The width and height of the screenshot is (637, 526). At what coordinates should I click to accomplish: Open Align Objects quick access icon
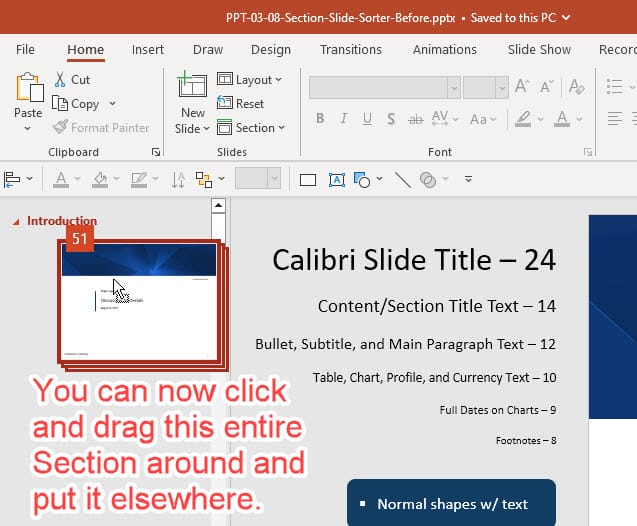(12, 179)
